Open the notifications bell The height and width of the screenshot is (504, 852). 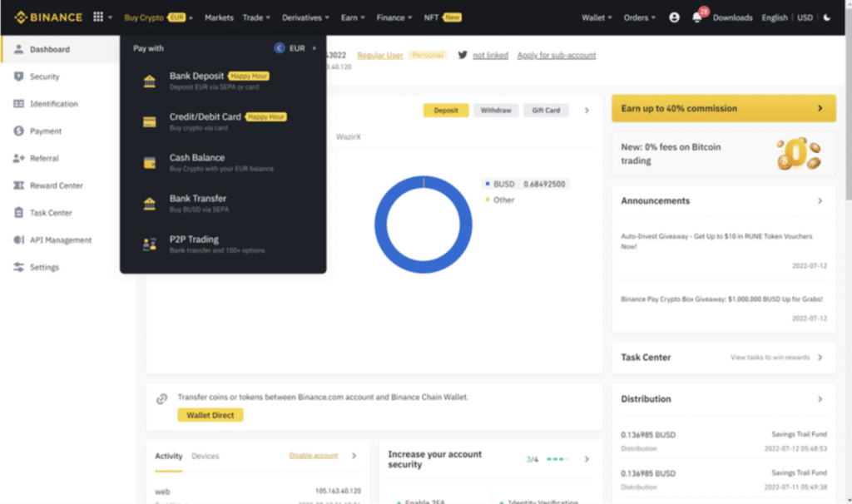pos(696,17)
